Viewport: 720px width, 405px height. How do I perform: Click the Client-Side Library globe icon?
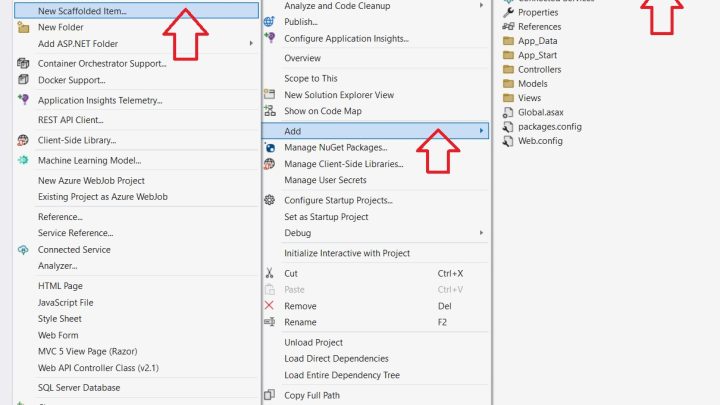click(x=23, y=140)
